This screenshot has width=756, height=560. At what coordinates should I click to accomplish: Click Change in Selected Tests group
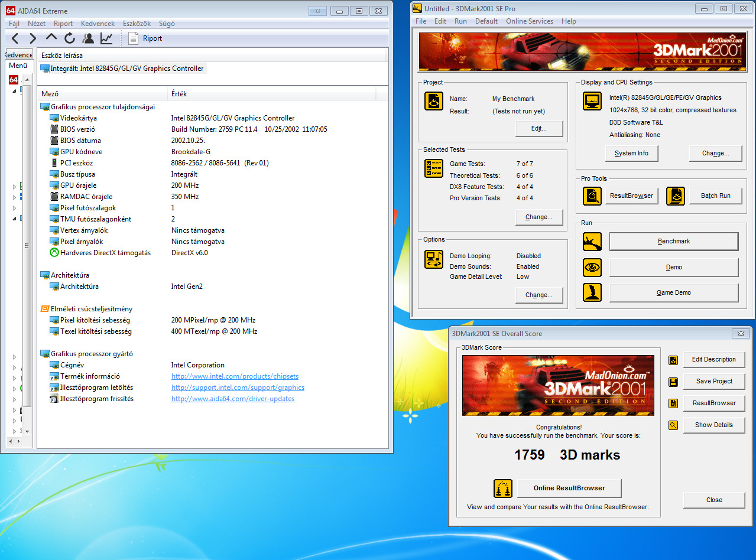(539, 217)
